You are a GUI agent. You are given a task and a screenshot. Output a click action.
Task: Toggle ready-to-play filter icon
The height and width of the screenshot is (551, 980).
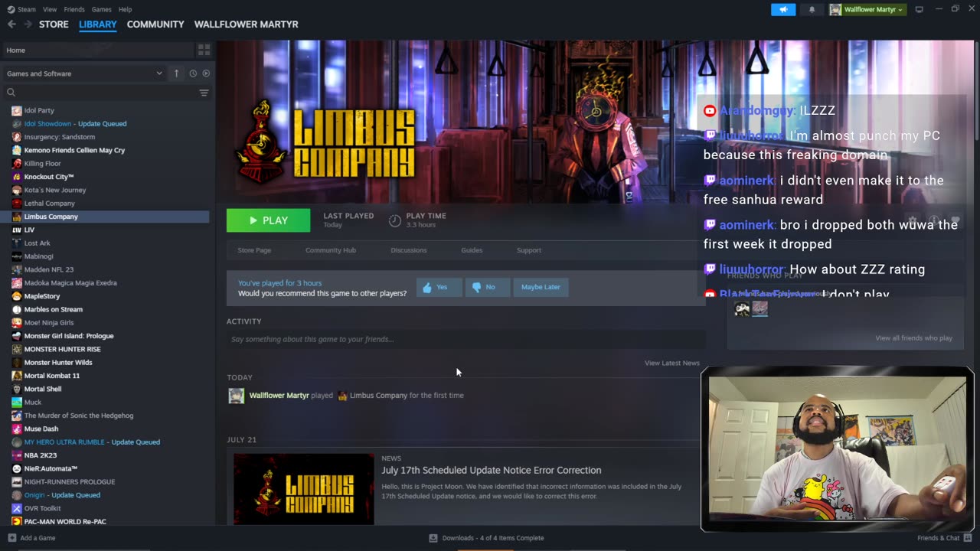tap(206, 73)
